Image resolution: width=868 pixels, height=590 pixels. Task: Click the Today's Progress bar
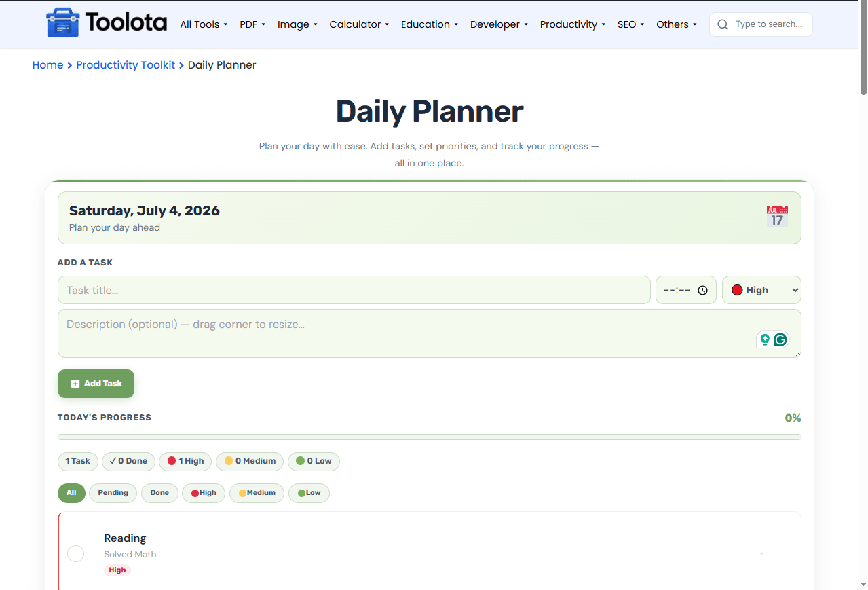pos(429,437)
